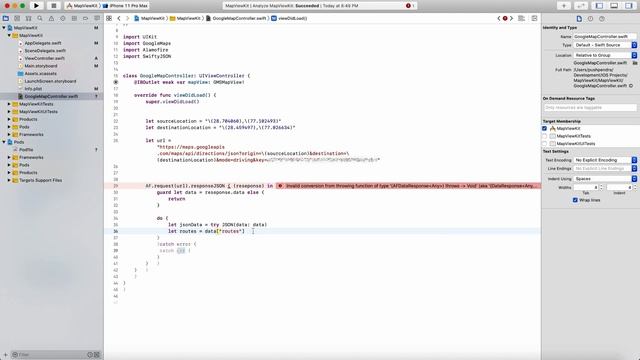This screenshot has height=360, width=640.
Task: Edit the file Name field
Action: (605, 36)
